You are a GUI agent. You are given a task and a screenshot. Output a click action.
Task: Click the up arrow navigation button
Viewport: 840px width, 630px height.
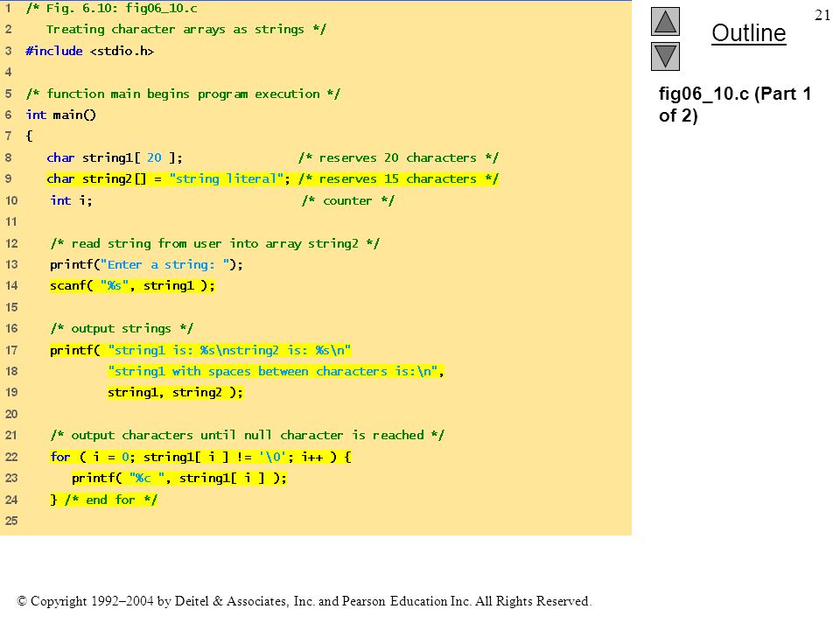[x=665, y=21]
